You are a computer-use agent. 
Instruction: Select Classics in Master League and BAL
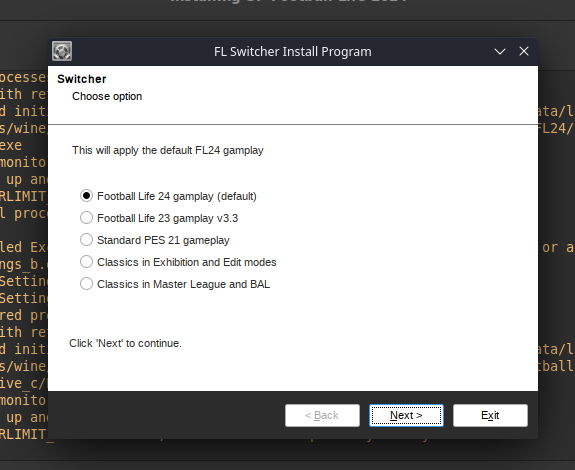coord(86,284)
